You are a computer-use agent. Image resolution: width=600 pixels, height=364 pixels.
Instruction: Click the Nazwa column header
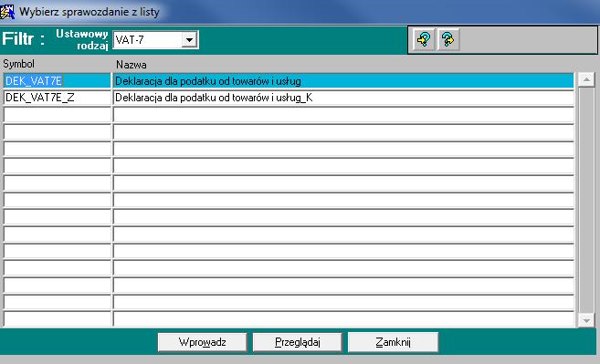click(x=132, y=64)
